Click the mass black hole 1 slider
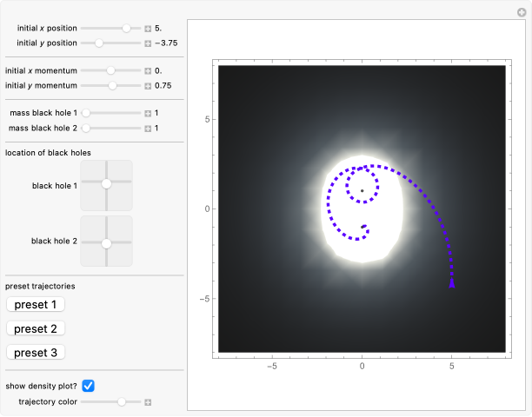 110,113
